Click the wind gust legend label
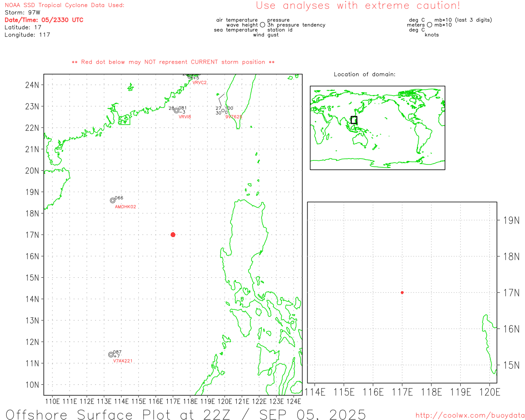Screen dimensions: 525x420 [266, 35]
